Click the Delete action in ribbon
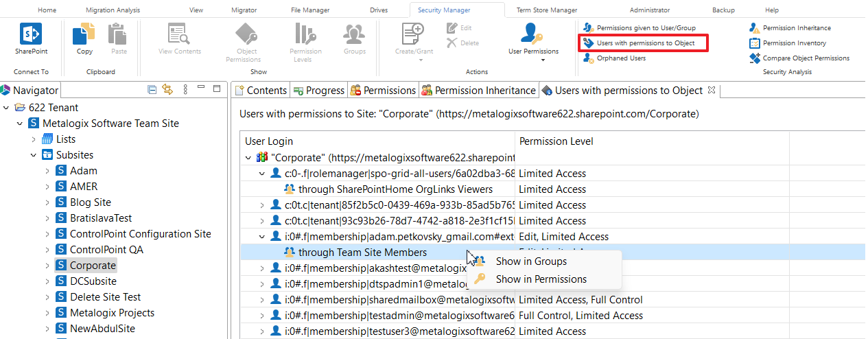 [462, 43]
